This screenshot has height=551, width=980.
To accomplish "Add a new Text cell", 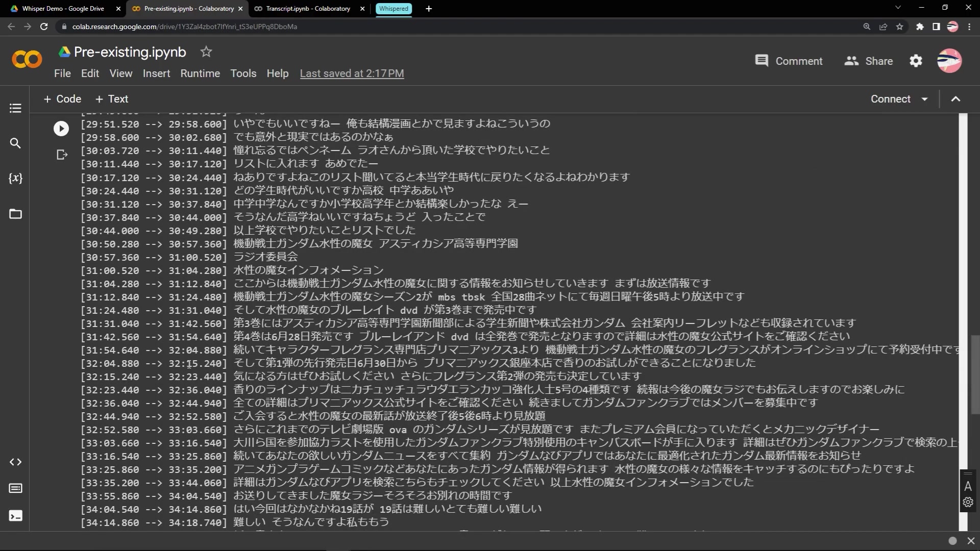I will pos(112,99).
